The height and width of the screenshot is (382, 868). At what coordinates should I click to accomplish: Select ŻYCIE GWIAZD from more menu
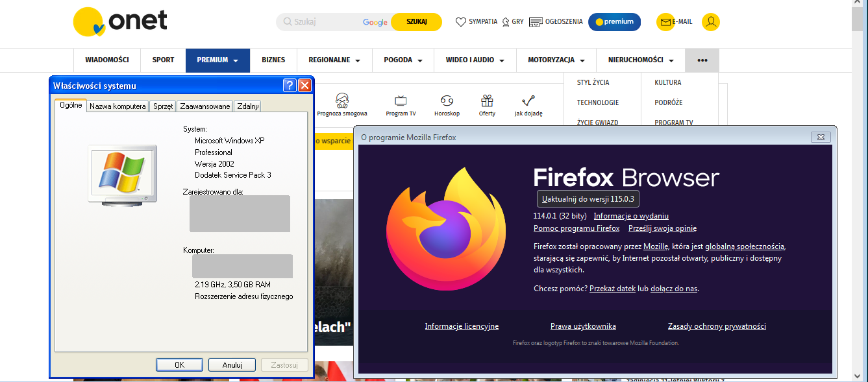pos(597,122)
